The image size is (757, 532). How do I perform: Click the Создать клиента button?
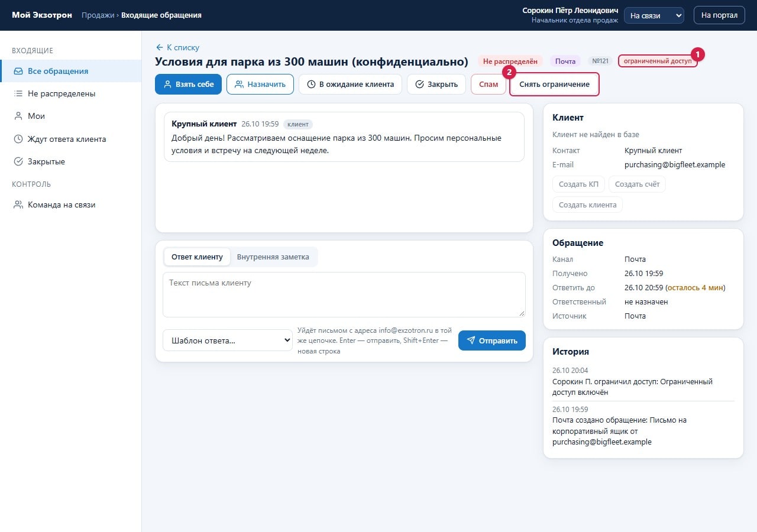click(587, 205)
